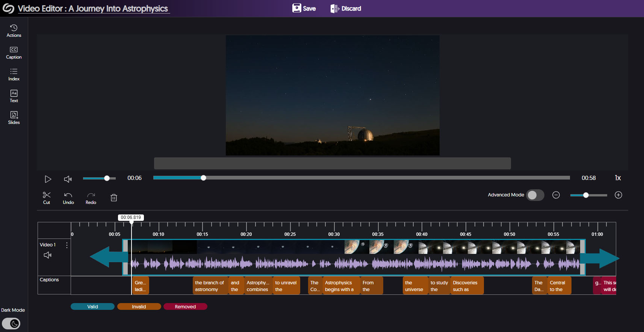Play the video preview
The width and height of the screenshot is (644, 332).
pyautogui.click(x=48, y=179)
